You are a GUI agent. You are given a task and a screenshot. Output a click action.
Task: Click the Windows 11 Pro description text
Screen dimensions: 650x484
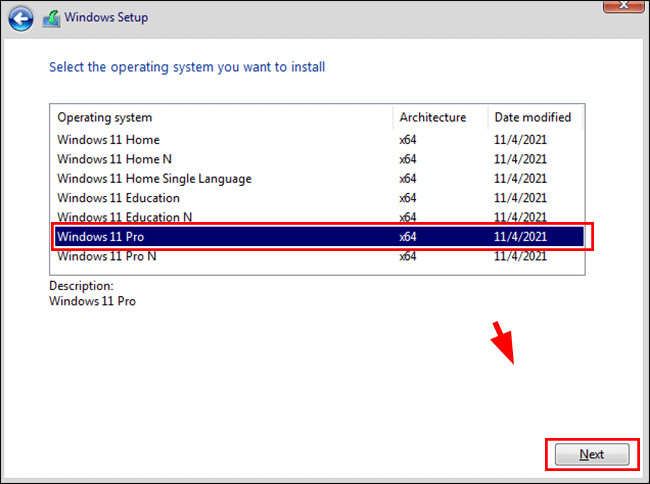92,301
